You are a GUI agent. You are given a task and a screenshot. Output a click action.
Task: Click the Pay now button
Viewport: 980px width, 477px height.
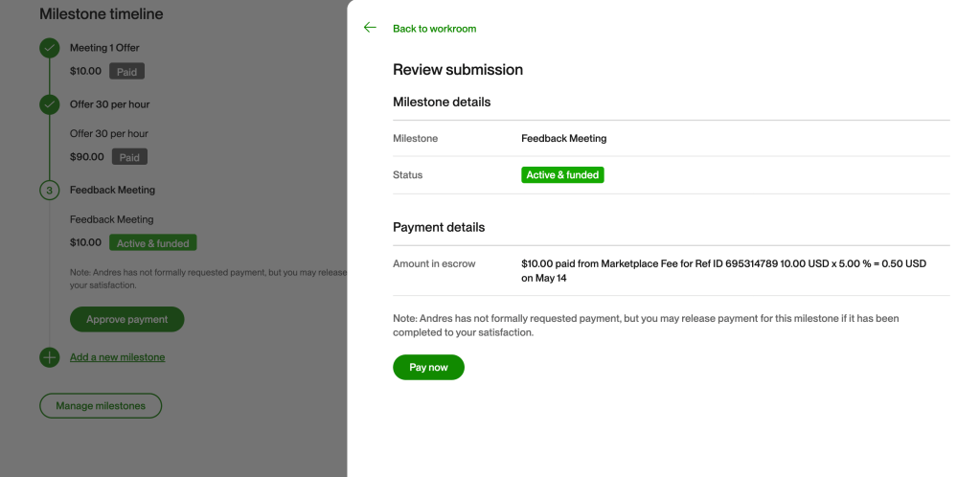(x=428, y=367)
